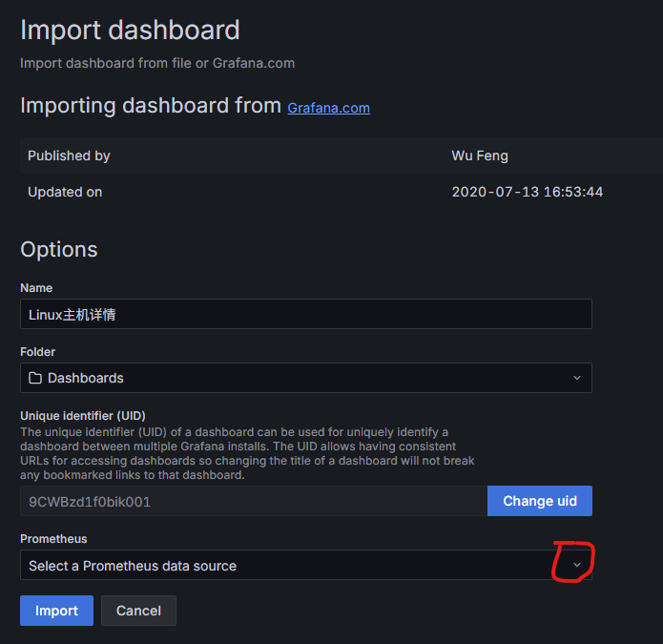Open the Grafana.com link
The height and width of the screenshot is (644, 663).
(328, 108)
